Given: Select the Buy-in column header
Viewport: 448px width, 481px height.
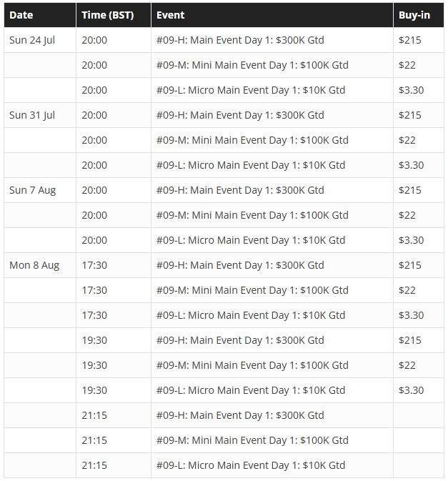Looking at the screenshot, I should tap(414, 15).
